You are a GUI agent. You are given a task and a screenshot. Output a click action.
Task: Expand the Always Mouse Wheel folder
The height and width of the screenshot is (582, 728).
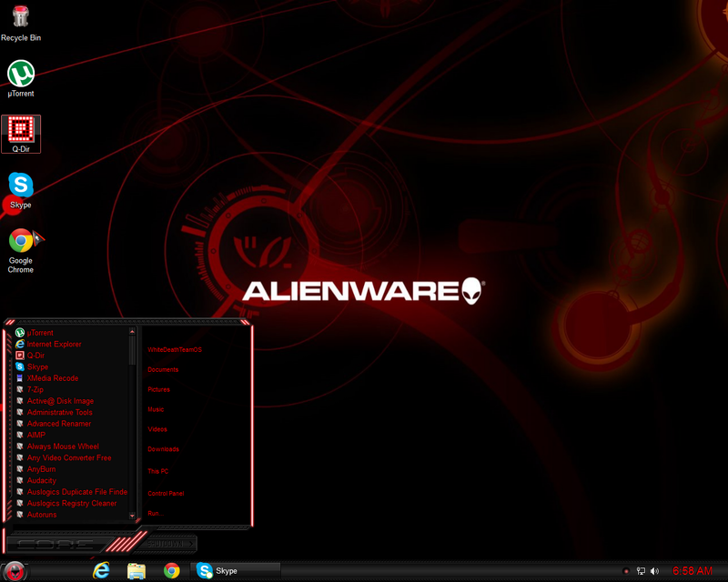pyautogui.click(x=57, y=447)
